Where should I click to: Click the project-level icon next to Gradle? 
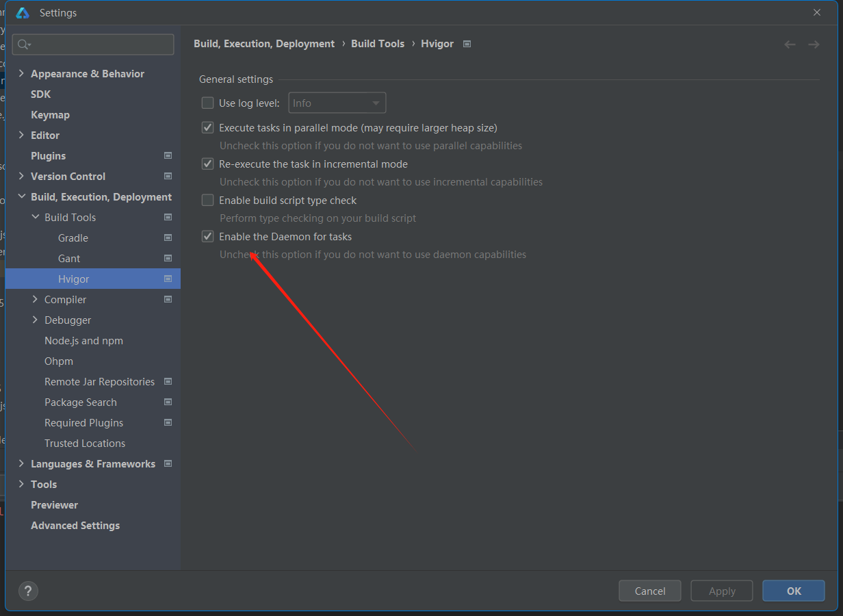[x=168, y=238]
